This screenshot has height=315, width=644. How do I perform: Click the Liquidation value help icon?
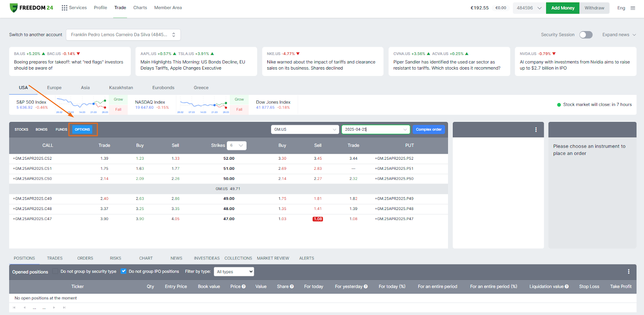coord(567,286)
